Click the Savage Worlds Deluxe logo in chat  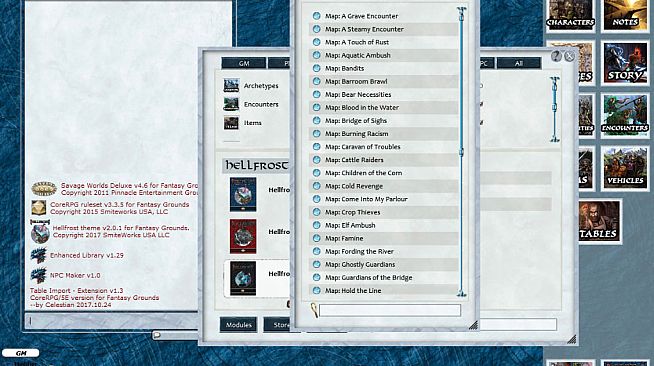(x=44, y=188)
